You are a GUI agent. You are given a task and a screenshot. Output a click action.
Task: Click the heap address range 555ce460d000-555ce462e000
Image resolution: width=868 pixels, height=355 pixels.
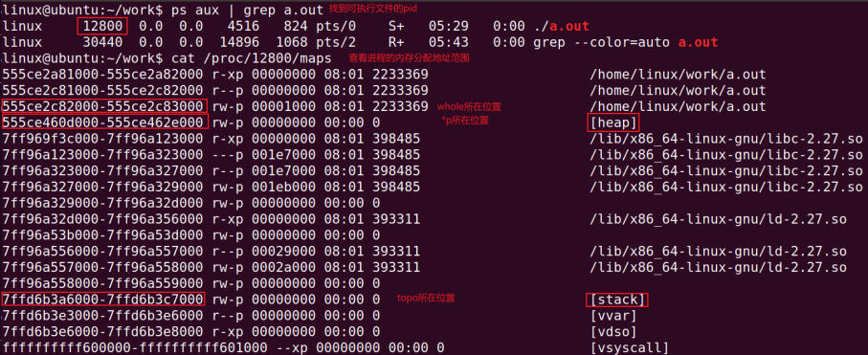click(x=104, y=122)
